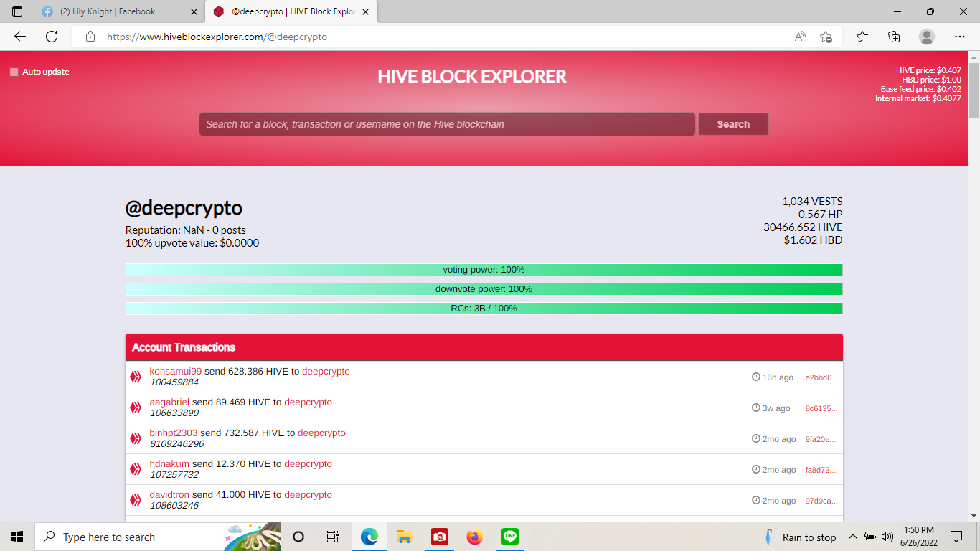Click memo text 8109246296
The width and height of the screenshot is (980, 551).
pyautogui.click(x=176, y=444)
